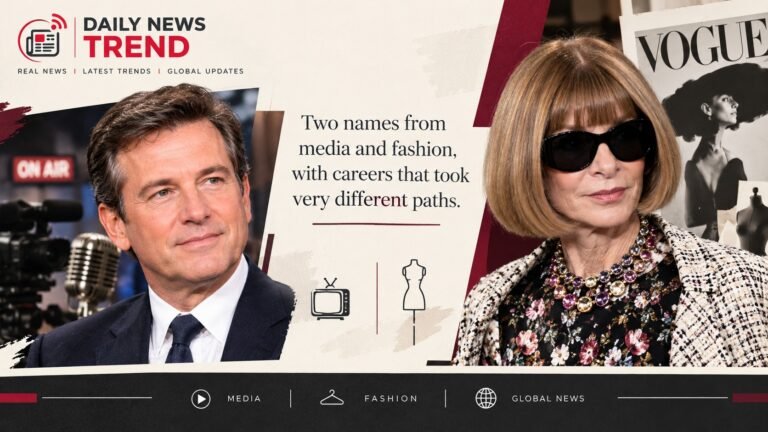Screen dimensions: 768x432
Task: Click the 'Two names from' headline line
Action: [374, 123]
